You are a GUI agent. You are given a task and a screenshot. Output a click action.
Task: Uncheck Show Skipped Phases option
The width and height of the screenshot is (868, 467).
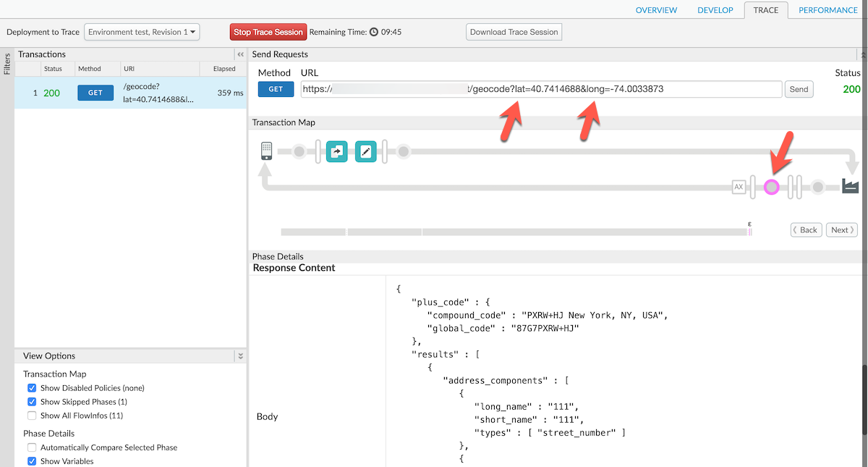(32, 402)
